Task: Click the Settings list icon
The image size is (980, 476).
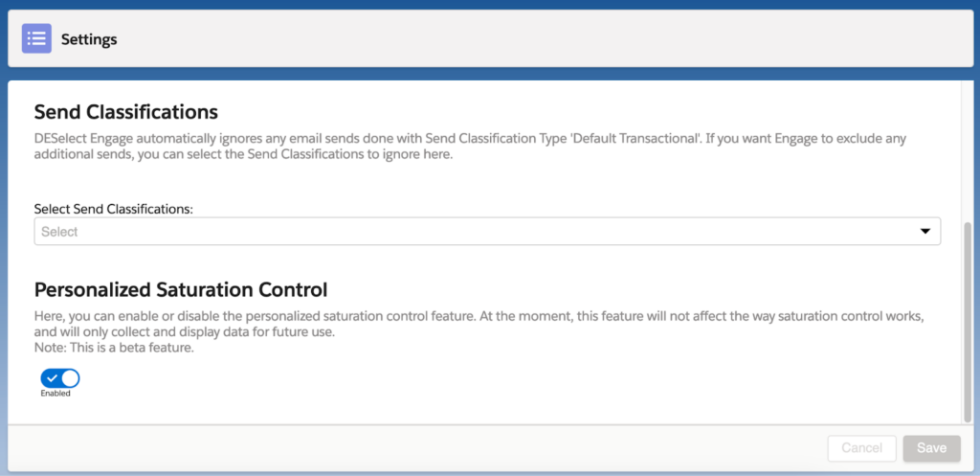Action: pyautogui.click(x=36, y=39)
